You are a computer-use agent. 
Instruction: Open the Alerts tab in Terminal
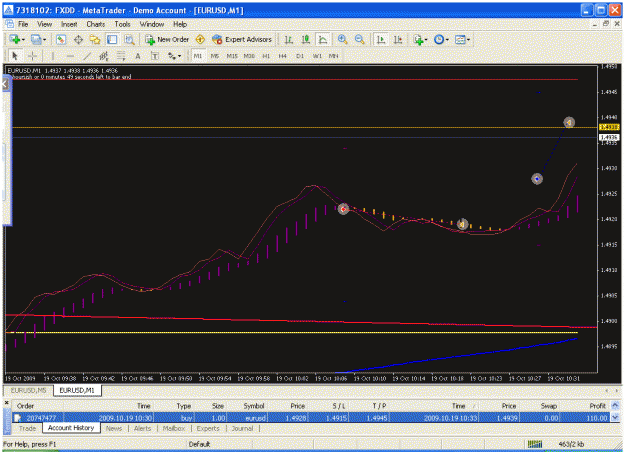(142, 428)
